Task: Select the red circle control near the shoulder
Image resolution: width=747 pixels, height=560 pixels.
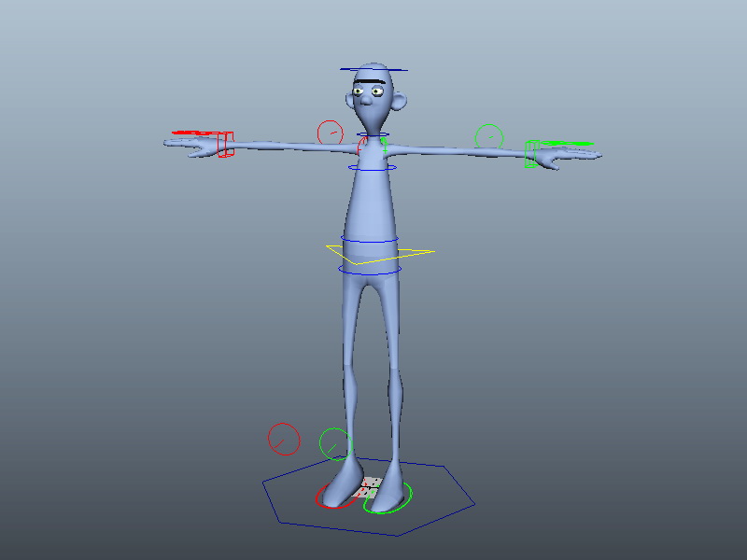Action: (x=331, y=133)
